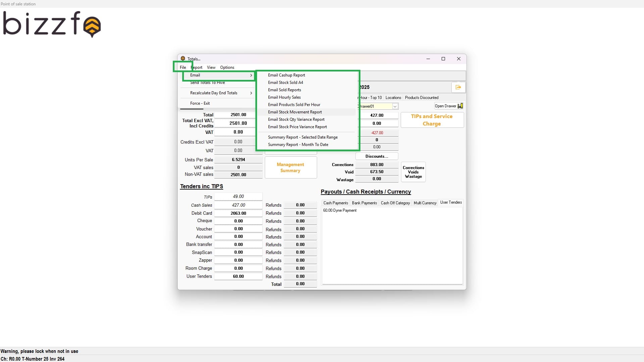Viewport: 644px width, 362px height.
Task: Select Force - Exit from the File menu
Action: (200, 103)
